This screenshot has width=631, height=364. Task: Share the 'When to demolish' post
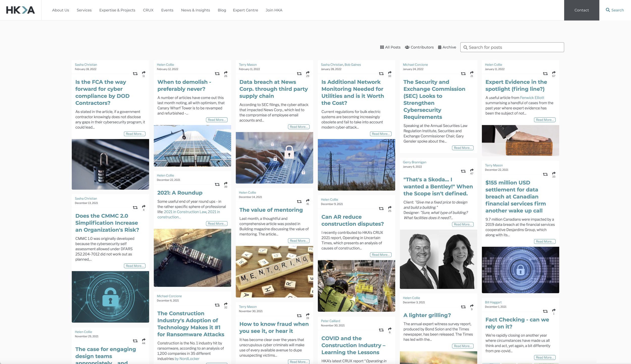click(226, 73)
